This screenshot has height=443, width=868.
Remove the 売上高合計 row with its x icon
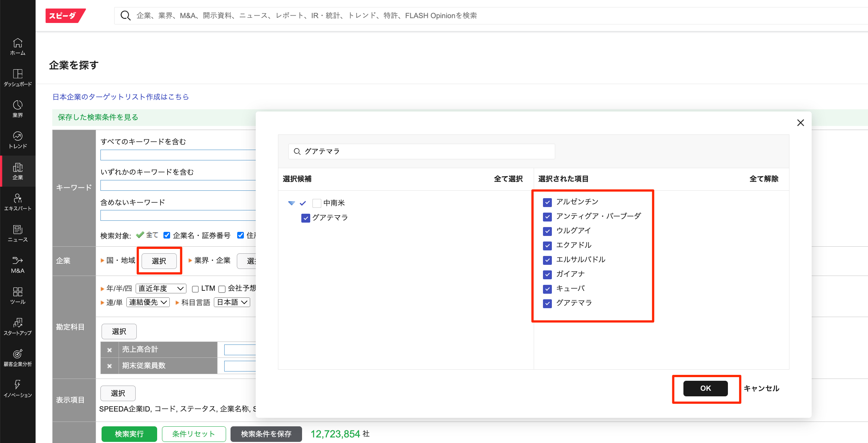109,350
